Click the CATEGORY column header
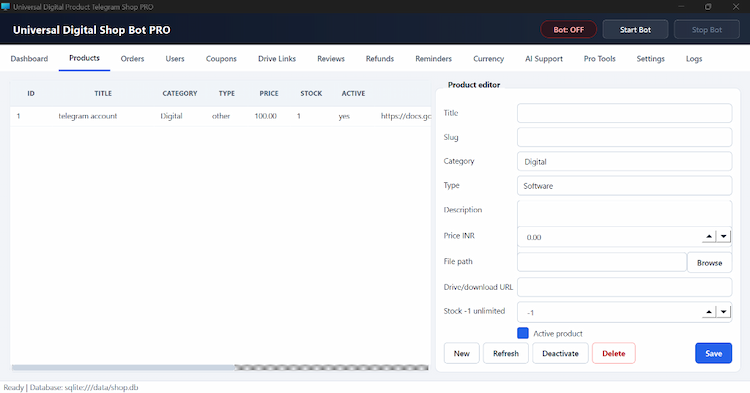The width and height of the screenshot is (750, 393). tap(180, 93)
